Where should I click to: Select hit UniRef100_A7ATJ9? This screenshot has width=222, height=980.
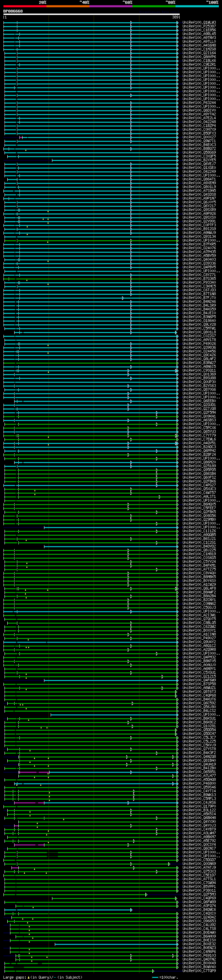pos(199,868)
